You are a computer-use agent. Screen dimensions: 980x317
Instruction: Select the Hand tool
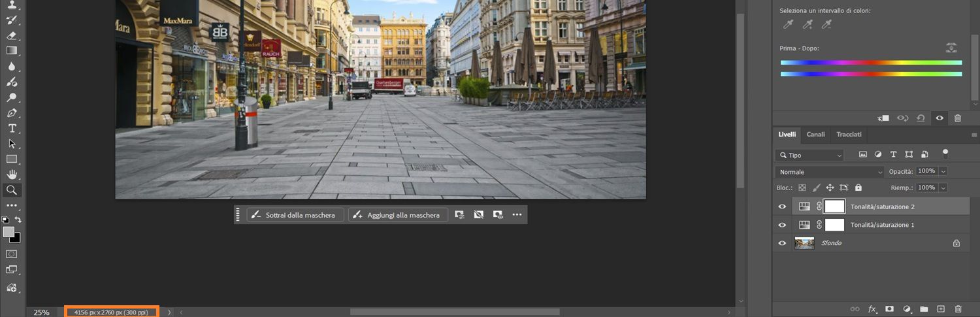tap(12, 175)
